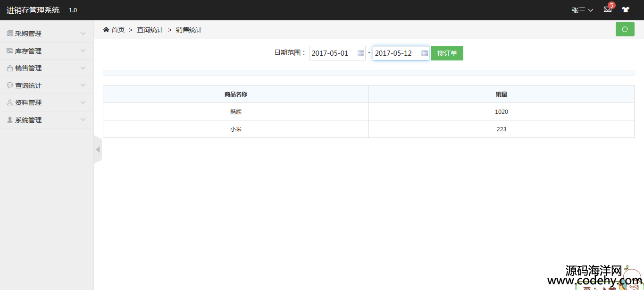Click the home icon in breadcrumb
This screenshot has height=290, width=644.
[x=106, y=30]
